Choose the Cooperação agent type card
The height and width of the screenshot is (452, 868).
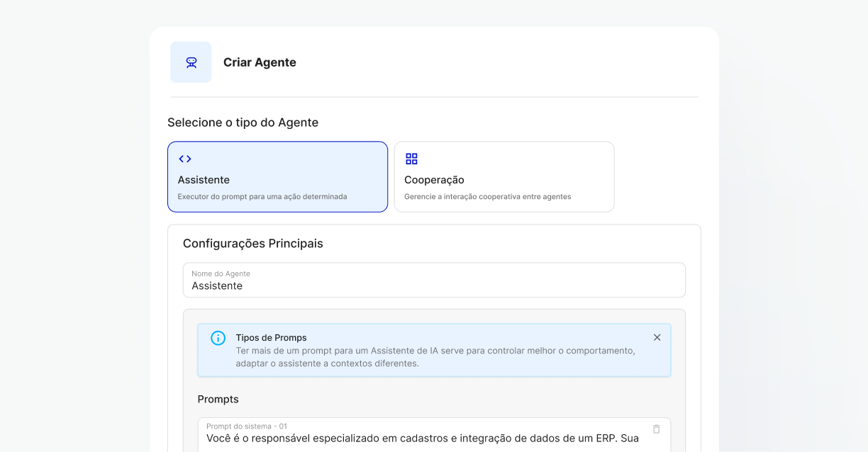pos(504,177)
